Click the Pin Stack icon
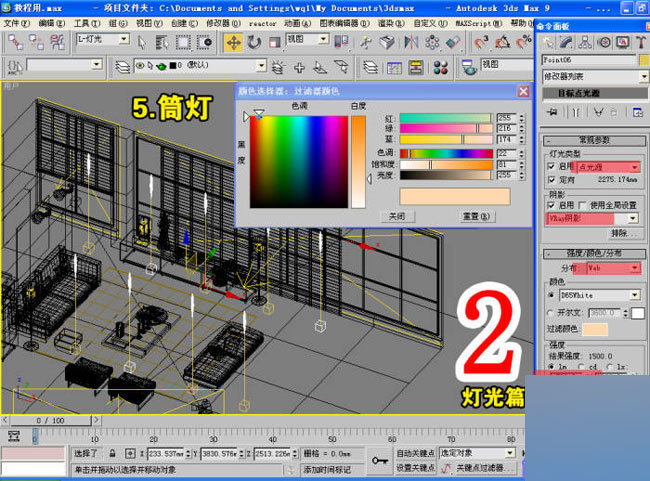650x481 pixels. point(552,112)
